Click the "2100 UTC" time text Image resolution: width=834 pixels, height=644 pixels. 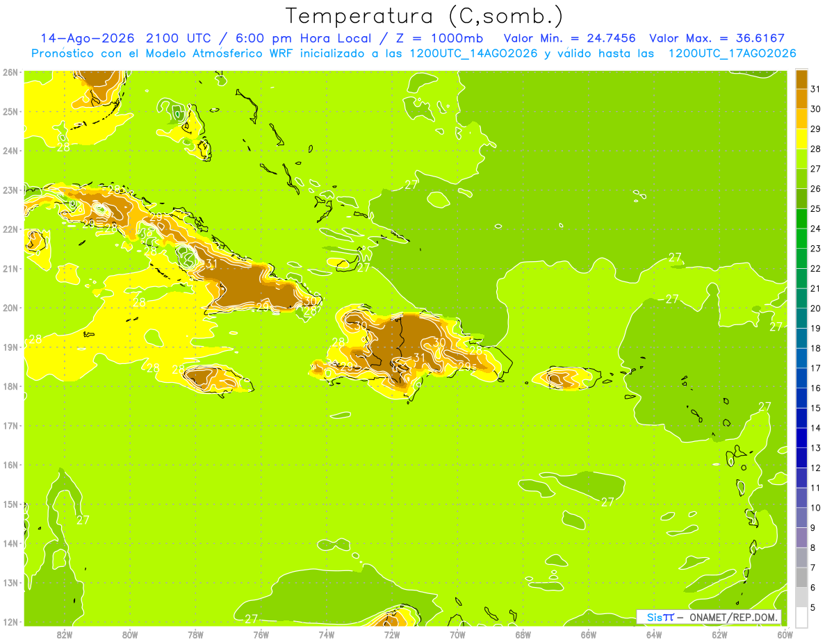178,38
